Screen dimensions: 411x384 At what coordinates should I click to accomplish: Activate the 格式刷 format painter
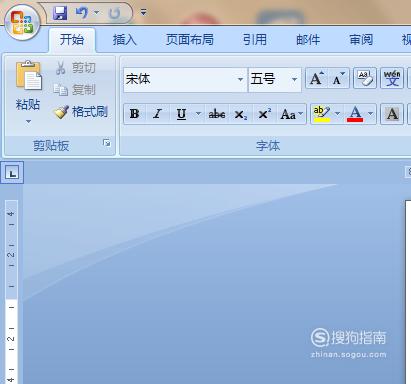(x=81, y=112)
